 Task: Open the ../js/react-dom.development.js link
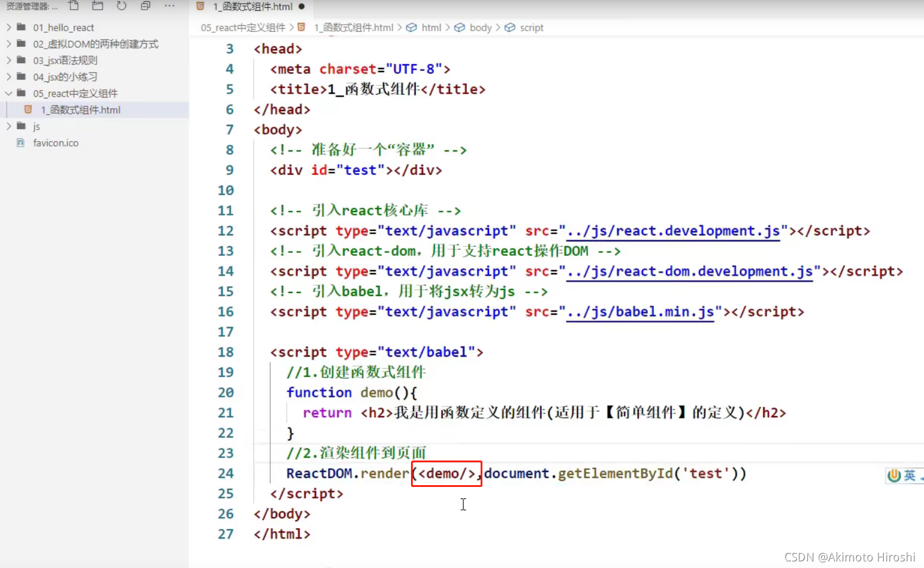[689, 271]
